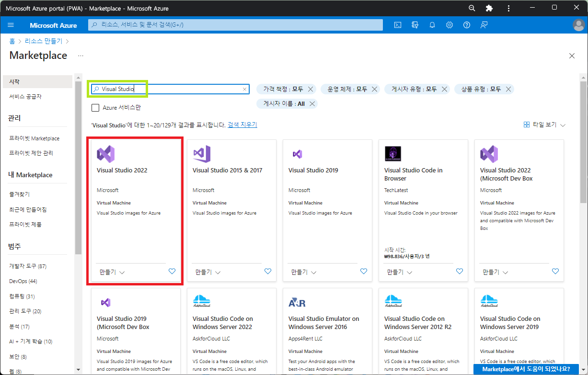
Task: Open Cloud Shell from the top bar
Action: [x=397, y=25]
